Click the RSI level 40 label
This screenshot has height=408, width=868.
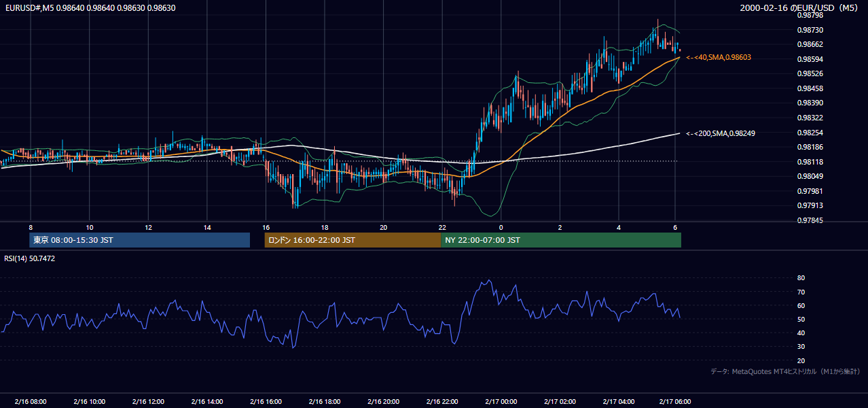coord(801,333)
